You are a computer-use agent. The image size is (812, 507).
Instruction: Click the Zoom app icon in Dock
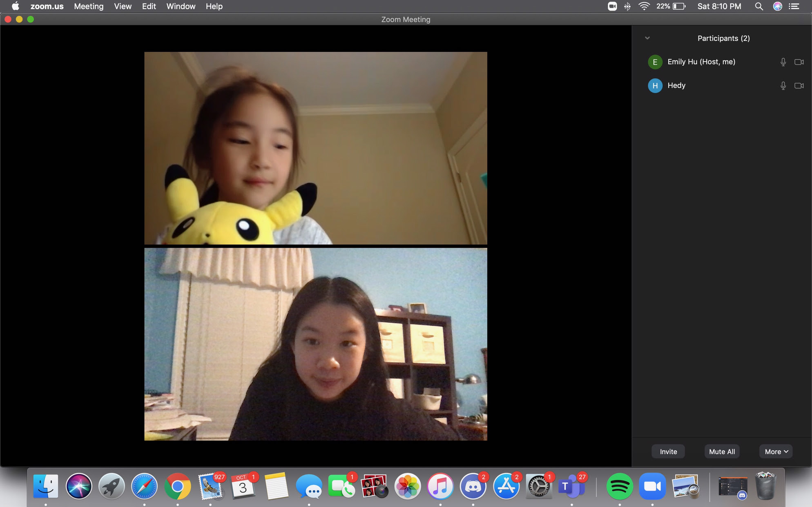click(652, 486)
